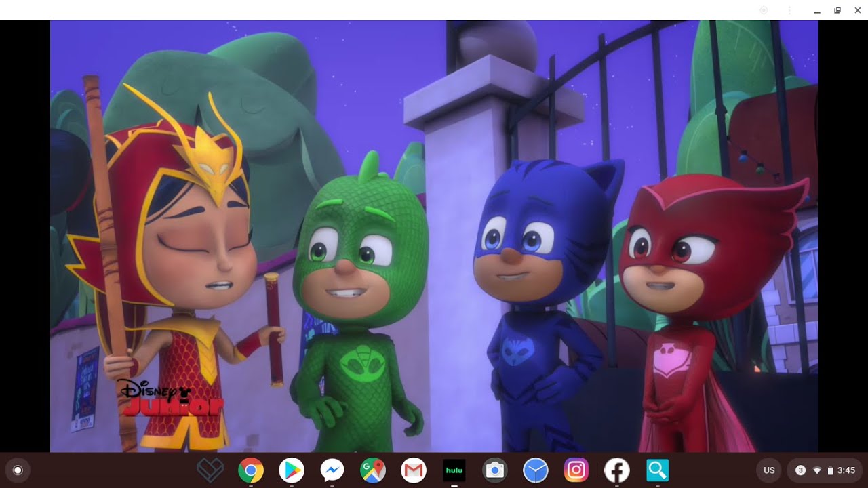868x488 pixels.
Task: Minimize the video window
Action: (817, 10)
